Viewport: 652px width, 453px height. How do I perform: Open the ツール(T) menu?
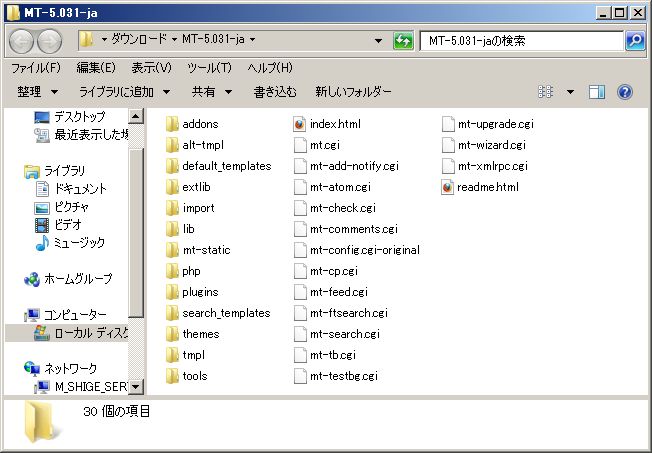209,68
